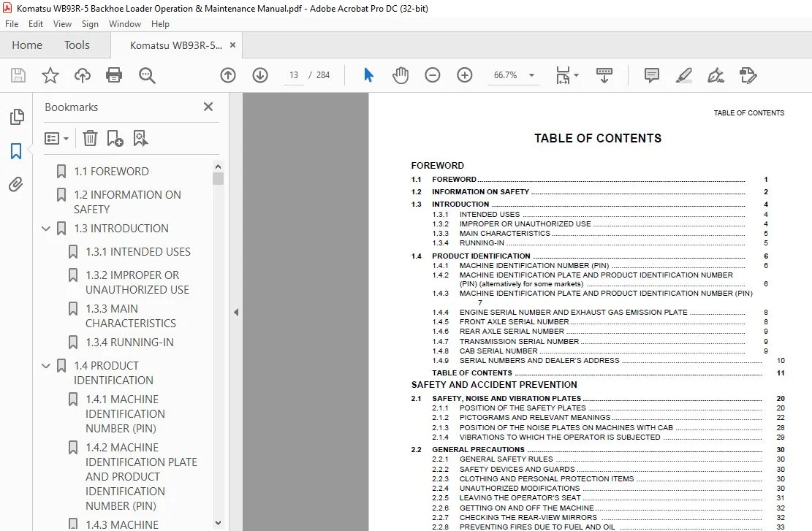
Task: Delete selected bookmark trash icon
Action: pos(90,138)
